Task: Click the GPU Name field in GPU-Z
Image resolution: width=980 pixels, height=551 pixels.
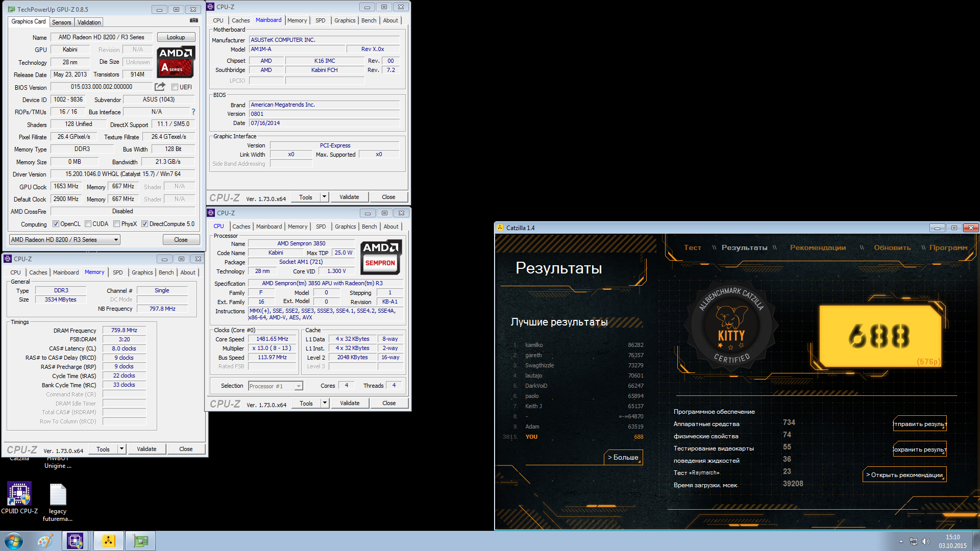Action: (101, 37)
